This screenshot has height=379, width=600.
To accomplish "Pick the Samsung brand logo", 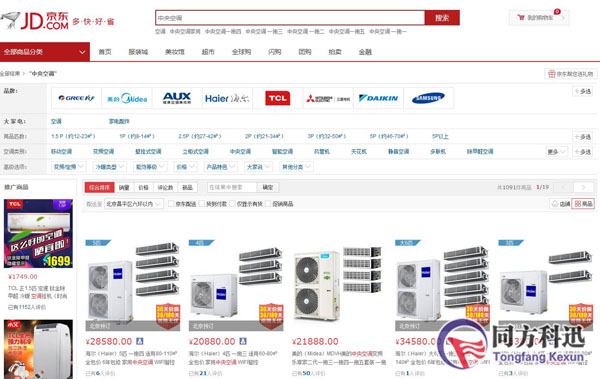I will 429,98.
